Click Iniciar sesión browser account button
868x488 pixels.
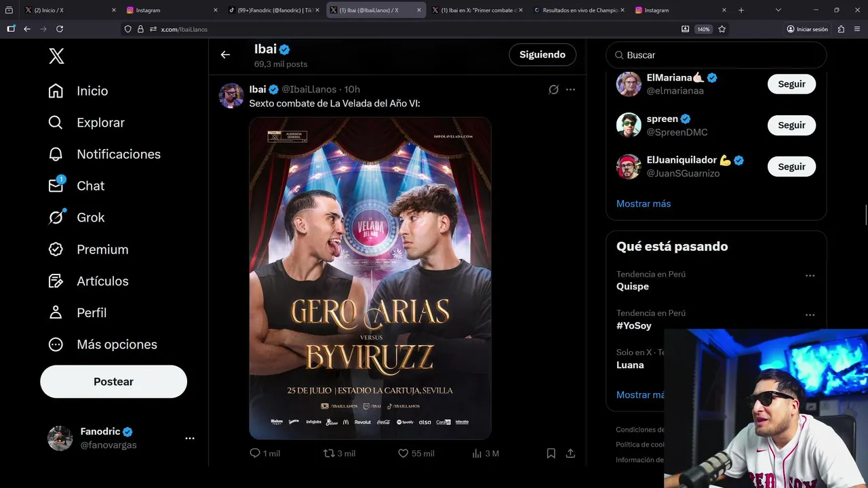[x=807, y=29]
